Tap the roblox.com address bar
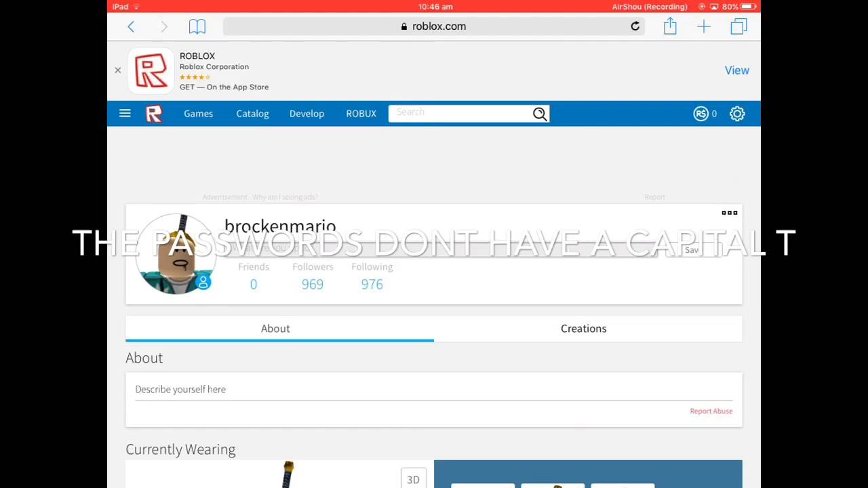 [433, 26]
